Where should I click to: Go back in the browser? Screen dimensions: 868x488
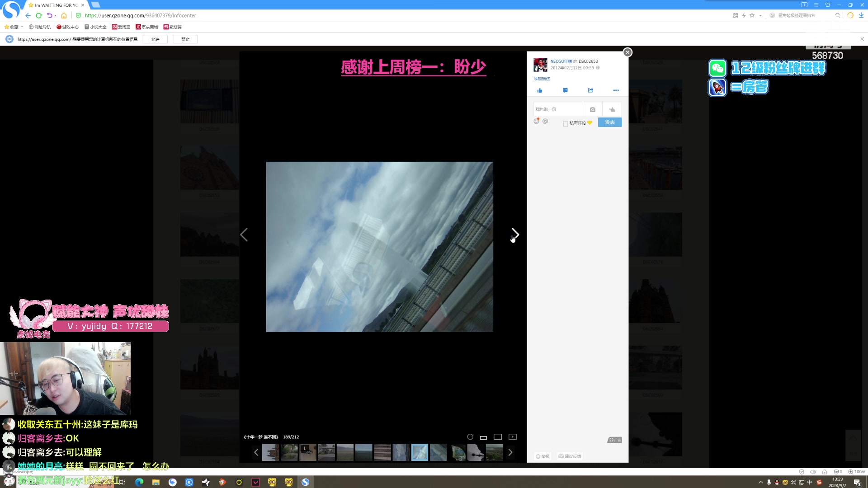[28, 15]
